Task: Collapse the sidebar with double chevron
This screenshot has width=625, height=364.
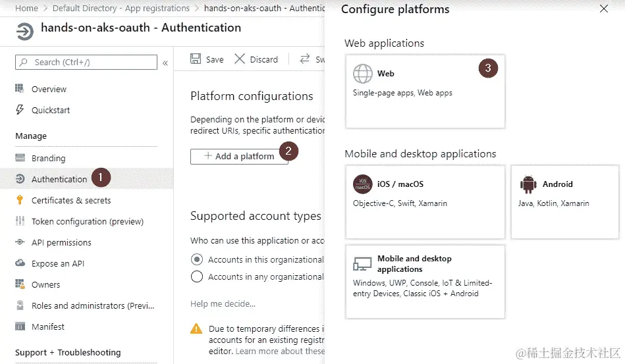Action: 165,63
